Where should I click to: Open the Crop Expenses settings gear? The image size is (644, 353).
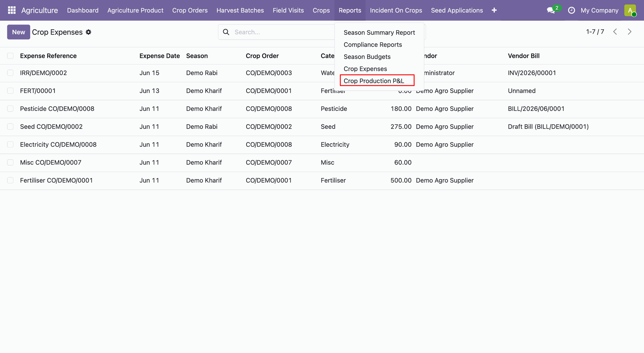tap(89, 32)
